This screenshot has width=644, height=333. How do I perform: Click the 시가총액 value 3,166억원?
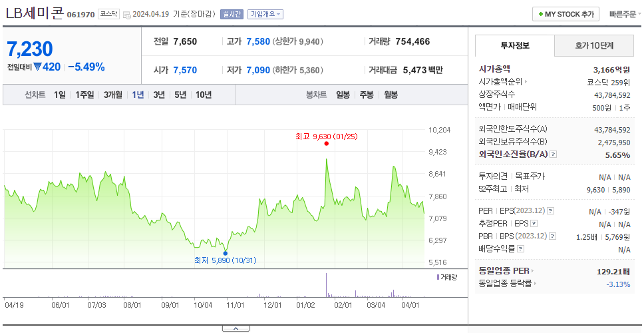(x=611, y=69)
